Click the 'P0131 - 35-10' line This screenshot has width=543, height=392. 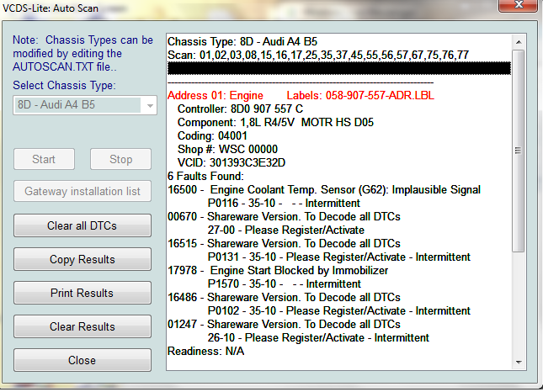coord(339,257)
